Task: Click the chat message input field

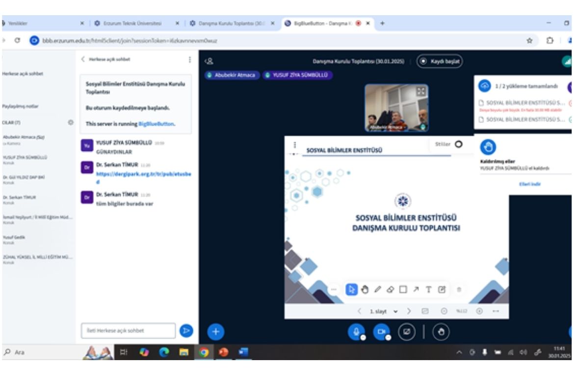Action: pos(128,331)
